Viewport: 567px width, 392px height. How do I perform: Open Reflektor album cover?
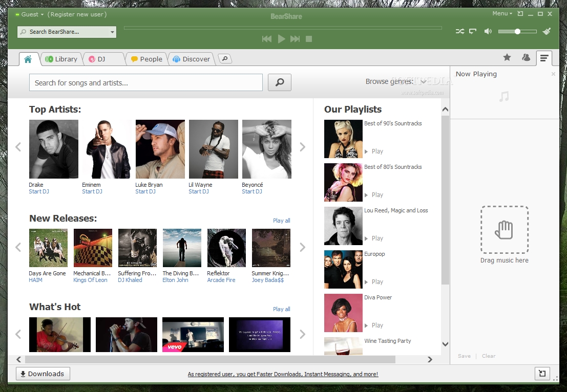[226, 248]
